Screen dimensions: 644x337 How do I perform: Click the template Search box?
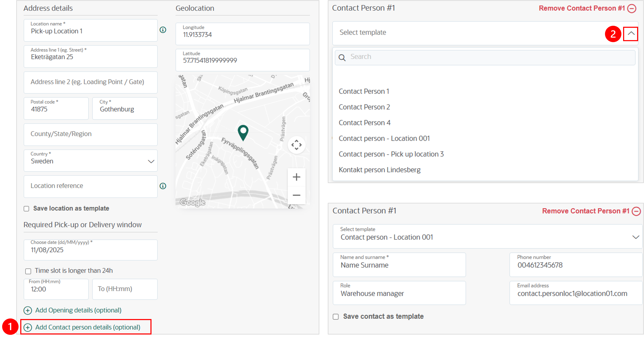coord(485,58)
